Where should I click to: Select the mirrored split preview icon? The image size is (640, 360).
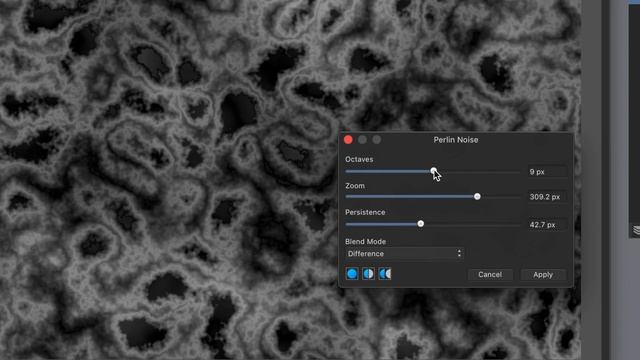click(385, 273)
